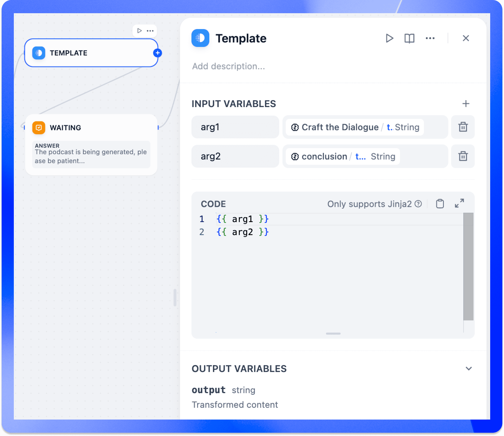Image resolution: width=504 pixels, height=436 pixels.
Task: Click the Template node play button
Action: (389, 38)
